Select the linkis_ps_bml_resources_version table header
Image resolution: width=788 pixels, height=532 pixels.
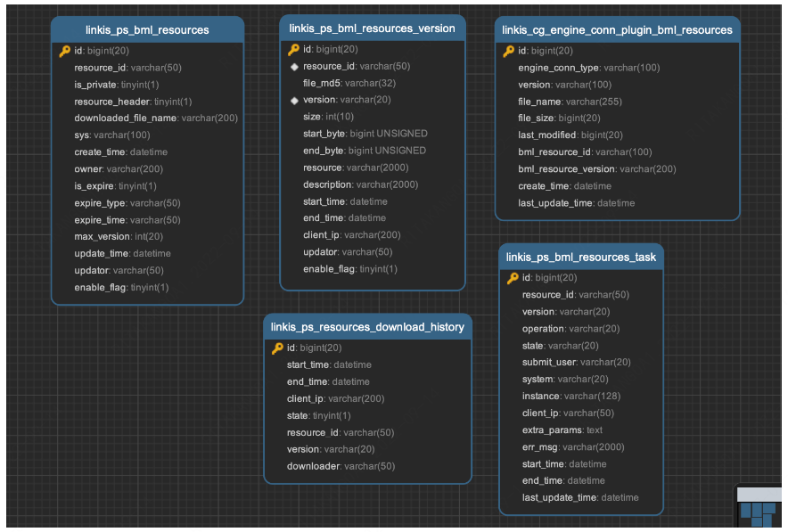[373, 29]
